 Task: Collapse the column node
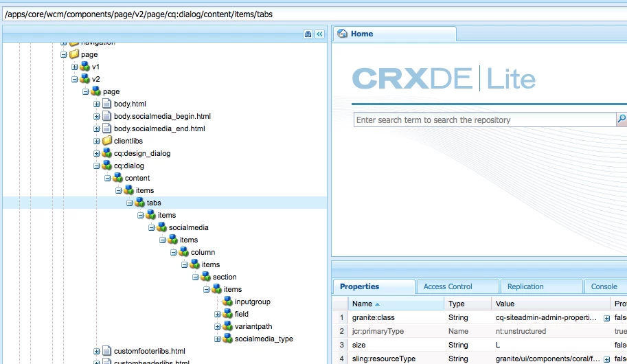coord(173,253)
